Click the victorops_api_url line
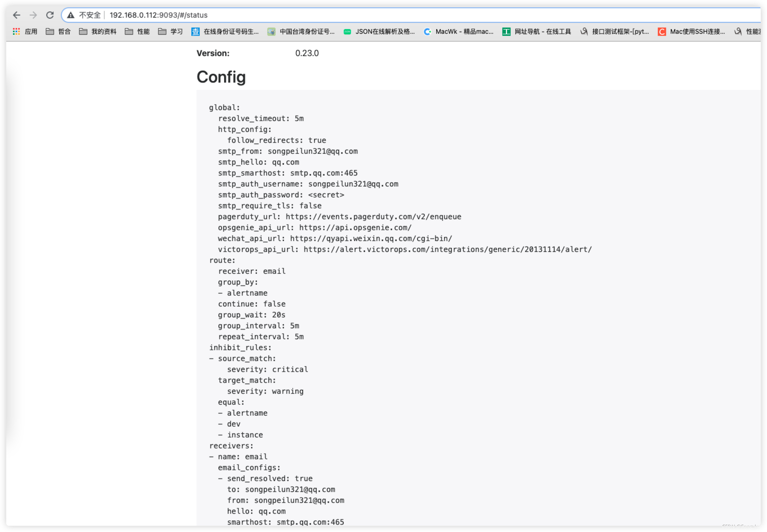 coord(405,249)
